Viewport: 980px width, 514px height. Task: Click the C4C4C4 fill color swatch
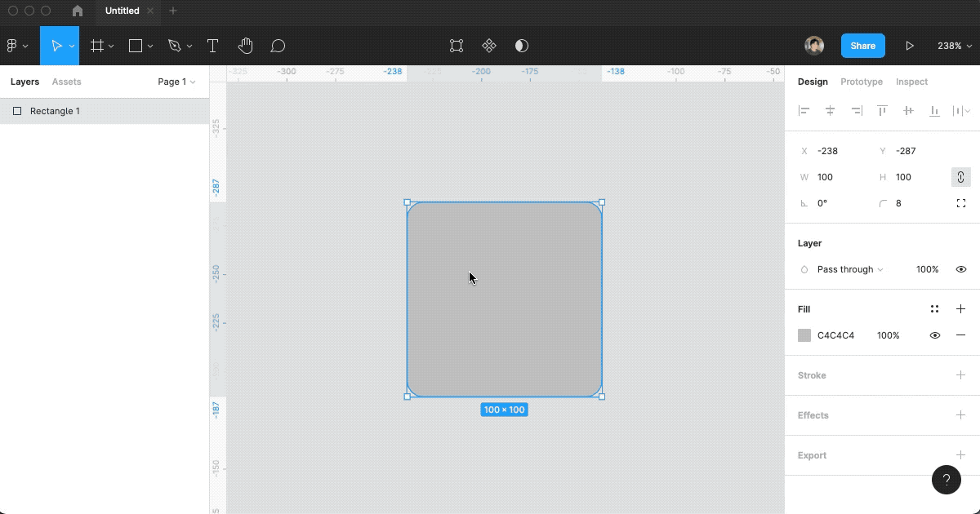pos(804,335)
